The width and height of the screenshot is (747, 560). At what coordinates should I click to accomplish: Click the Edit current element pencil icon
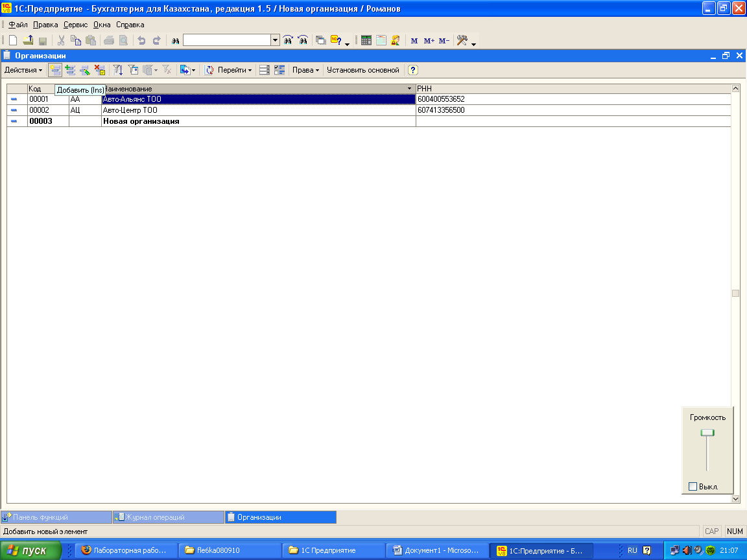86,70
